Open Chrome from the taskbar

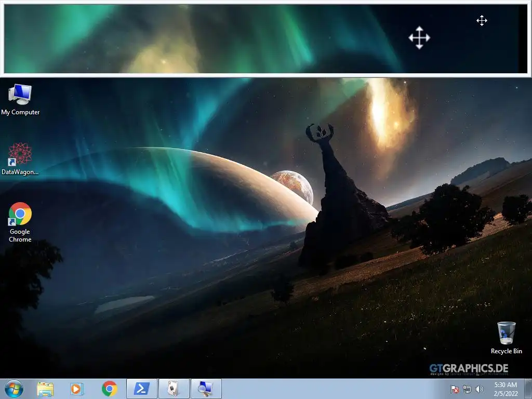109,389
